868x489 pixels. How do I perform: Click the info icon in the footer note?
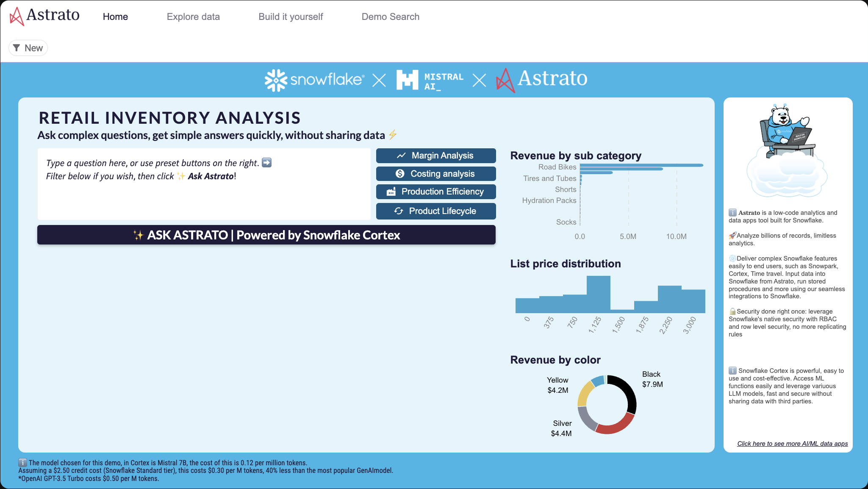point(23,463)
